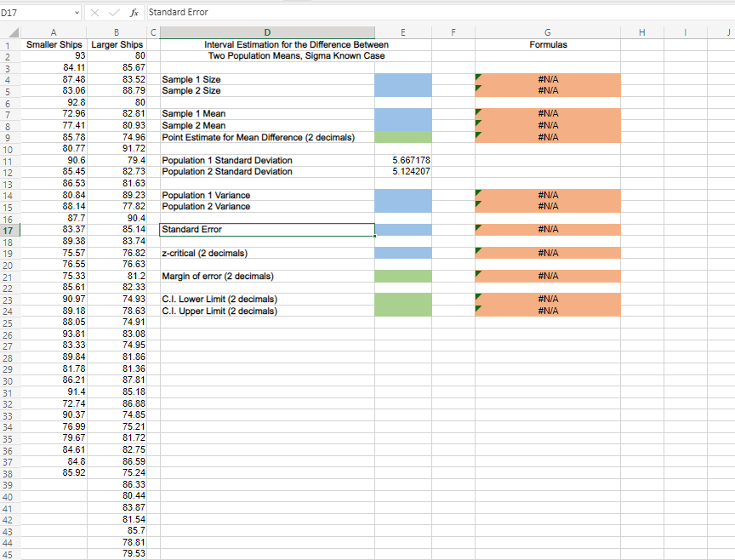Click #N/A formula cell in Margin of error row

click(548, 276)
